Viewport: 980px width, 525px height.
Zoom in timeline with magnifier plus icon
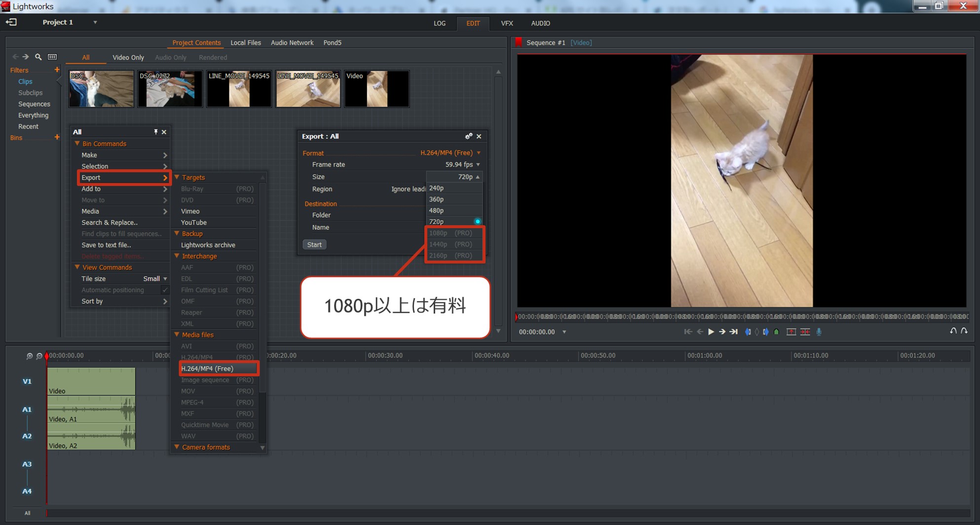point(29,356)
